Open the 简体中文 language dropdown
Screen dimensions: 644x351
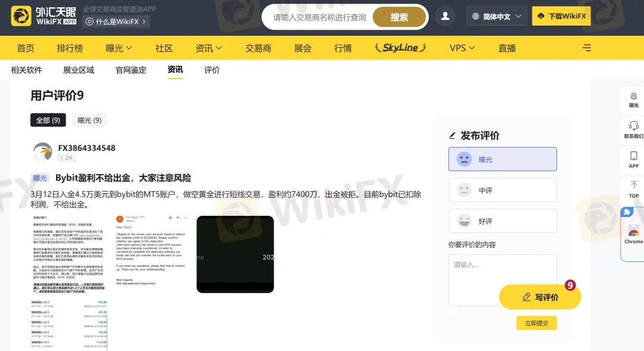496,16
